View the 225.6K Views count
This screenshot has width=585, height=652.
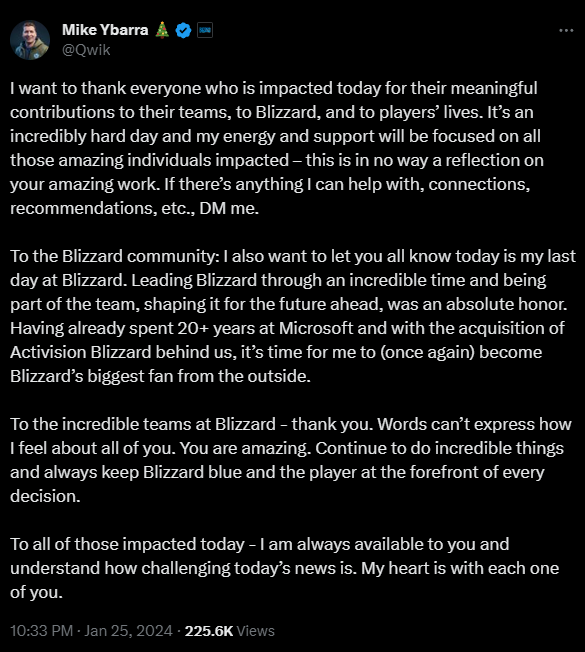[230, 631]
